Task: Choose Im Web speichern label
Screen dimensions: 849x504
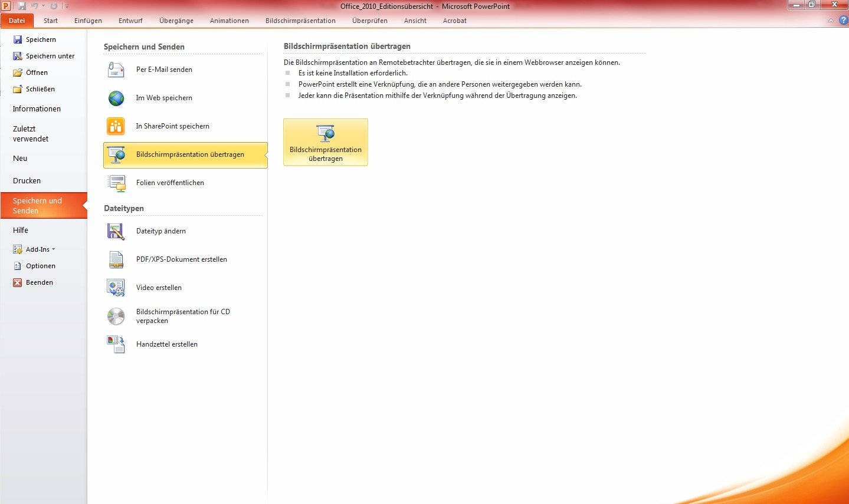Action: pos(164,98)
